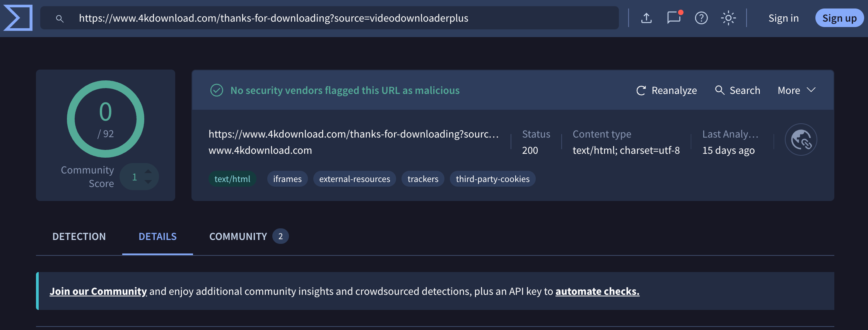This screenshot has width=868, height=330.
Task: Click the 15 days ago value
Action: pyautogui.click(x=728, y=150)
